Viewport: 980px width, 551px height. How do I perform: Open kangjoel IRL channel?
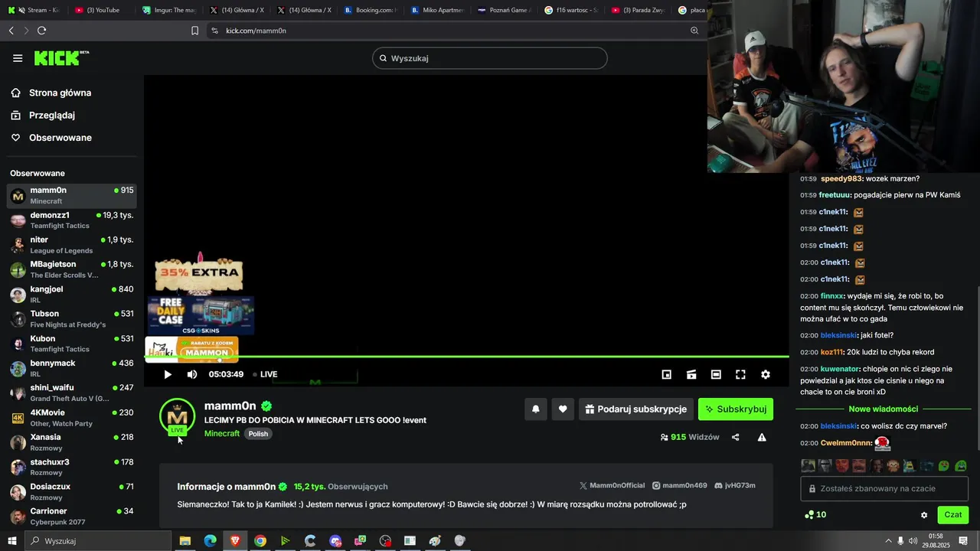point(72,295)
